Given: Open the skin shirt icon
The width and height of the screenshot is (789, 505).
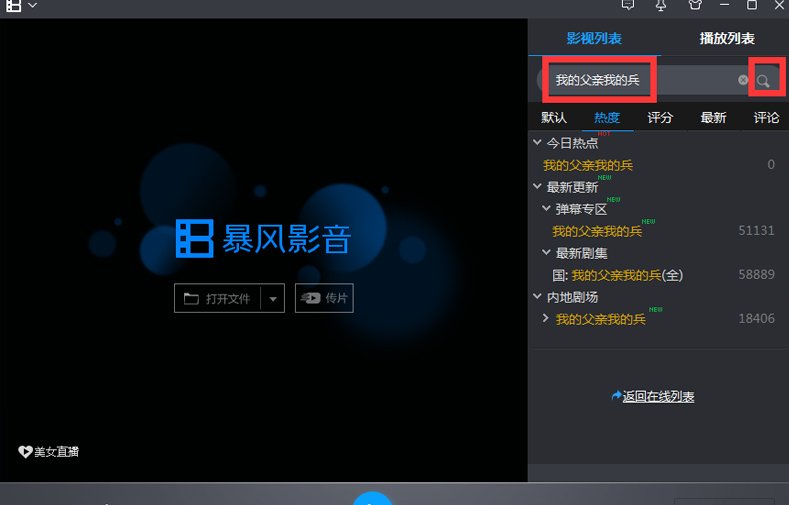Looking at the screenshot, I should pos(695,5).
